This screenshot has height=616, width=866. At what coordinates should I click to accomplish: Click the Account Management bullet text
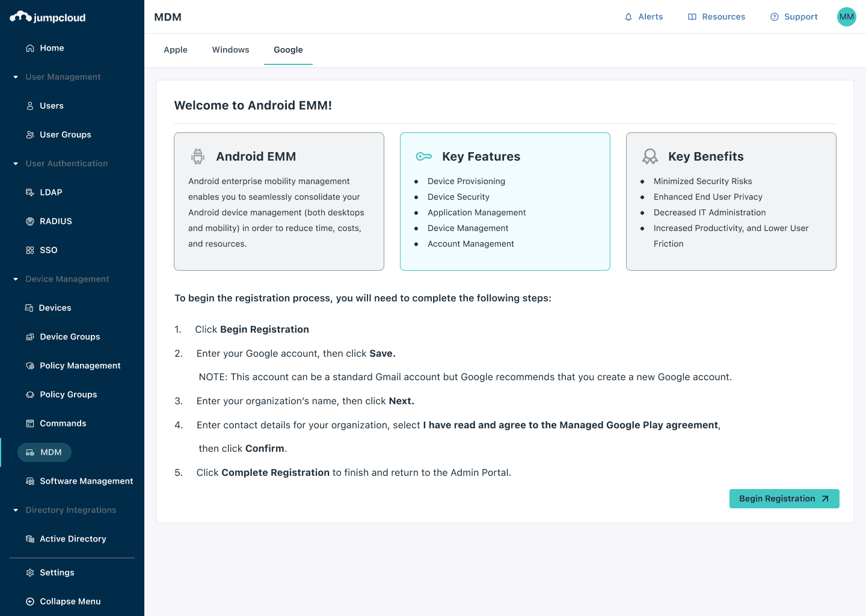point(471,244)
